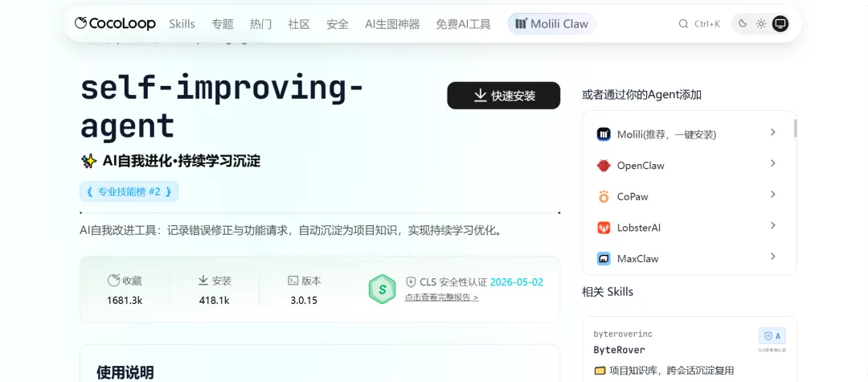Click the 版本 terminal icon
Viewport: 868px width, 382px height.
(293, 281)
